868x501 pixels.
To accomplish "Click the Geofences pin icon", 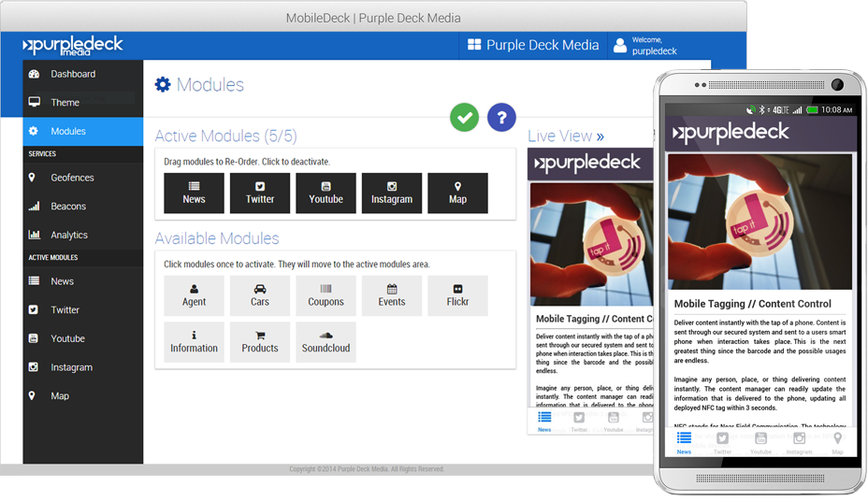I will point(32,178).
